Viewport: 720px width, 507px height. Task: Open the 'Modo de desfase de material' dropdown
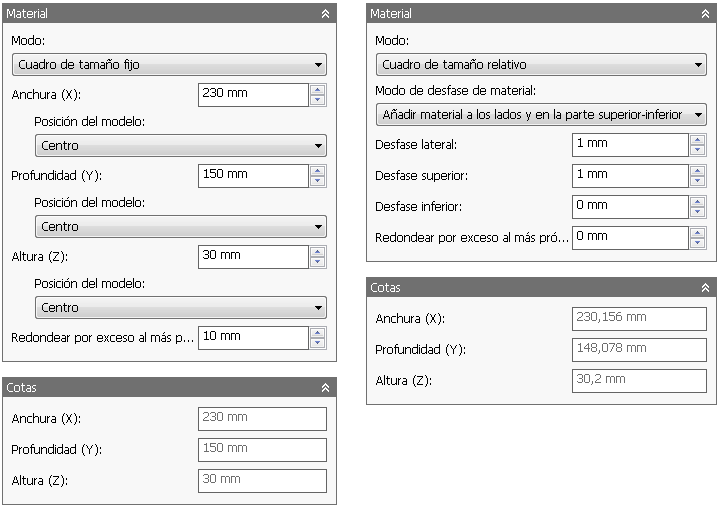[541, 115]
